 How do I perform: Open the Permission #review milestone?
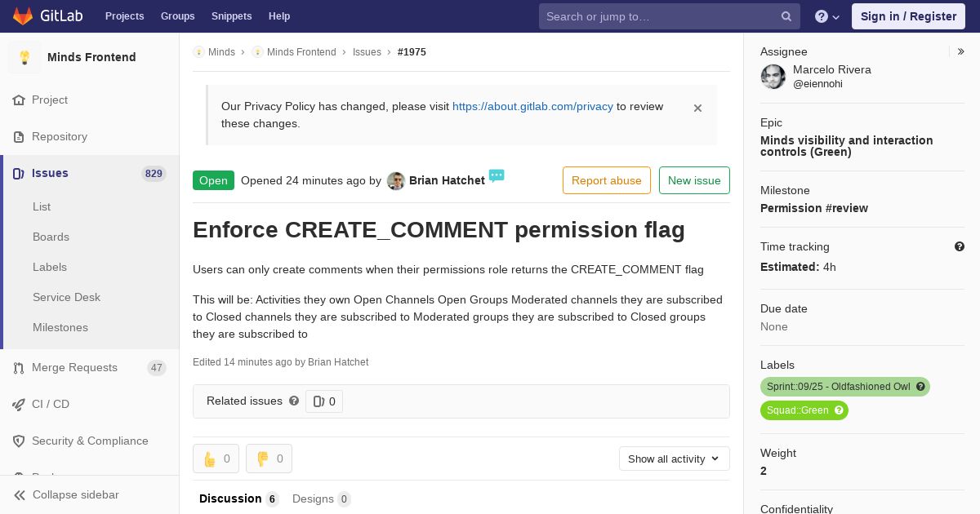pos(814,208)
